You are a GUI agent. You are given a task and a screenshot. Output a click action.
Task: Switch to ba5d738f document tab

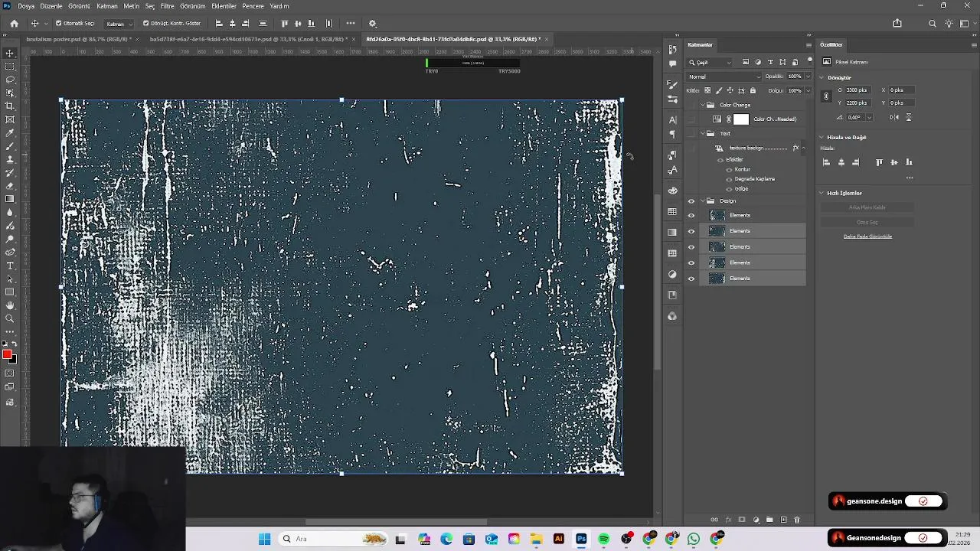247,39
